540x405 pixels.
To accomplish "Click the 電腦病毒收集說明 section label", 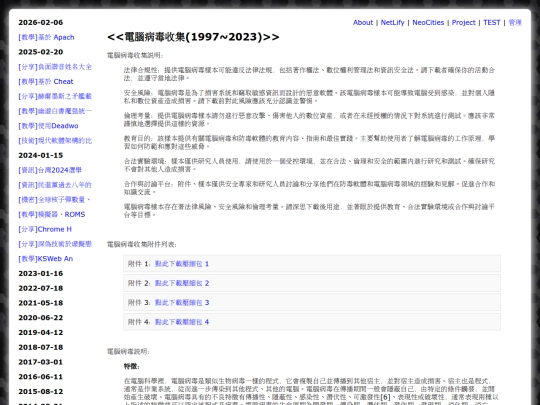I will (135, 55).
